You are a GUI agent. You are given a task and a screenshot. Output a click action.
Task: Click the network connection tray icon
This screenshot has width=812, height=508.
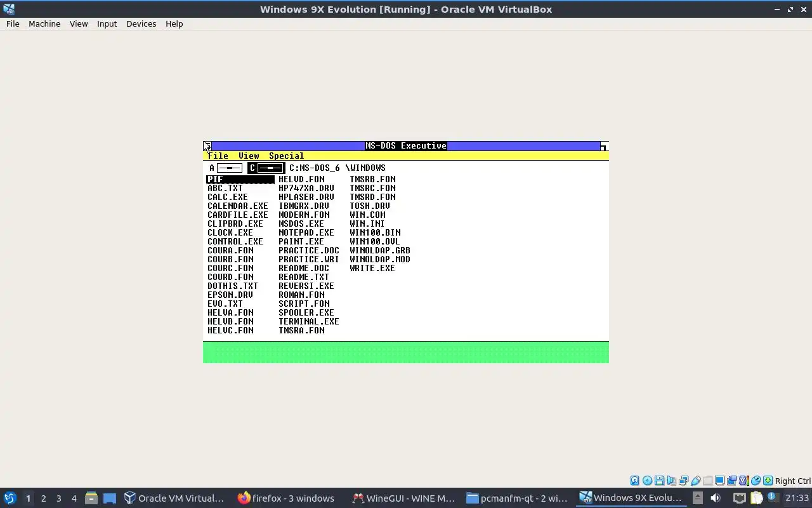740,498
